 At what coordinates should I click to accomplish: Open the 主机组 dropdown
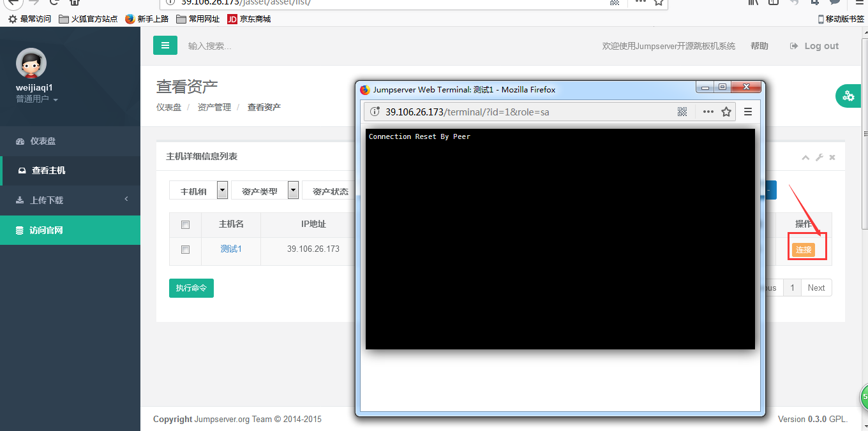coord(198,191)
